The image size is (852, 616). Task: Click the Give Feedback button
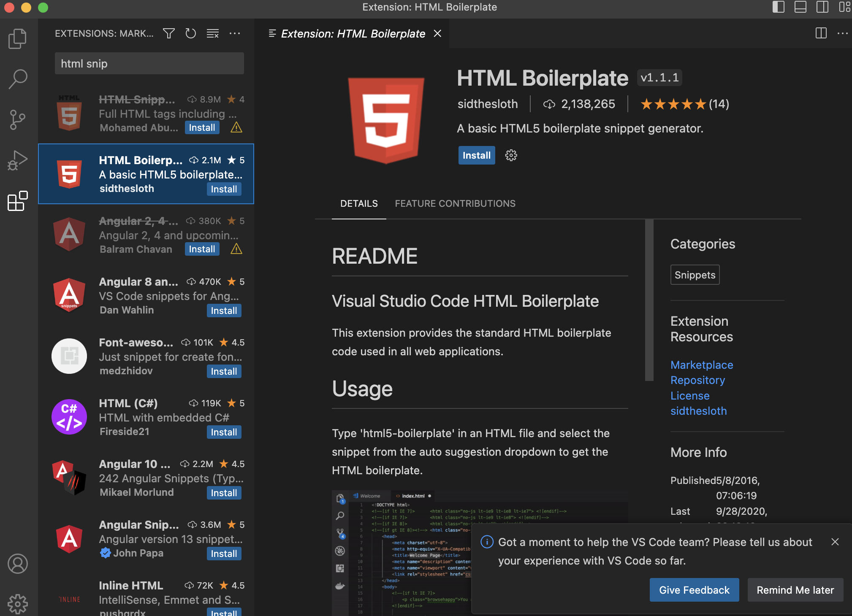pos(694,590)
